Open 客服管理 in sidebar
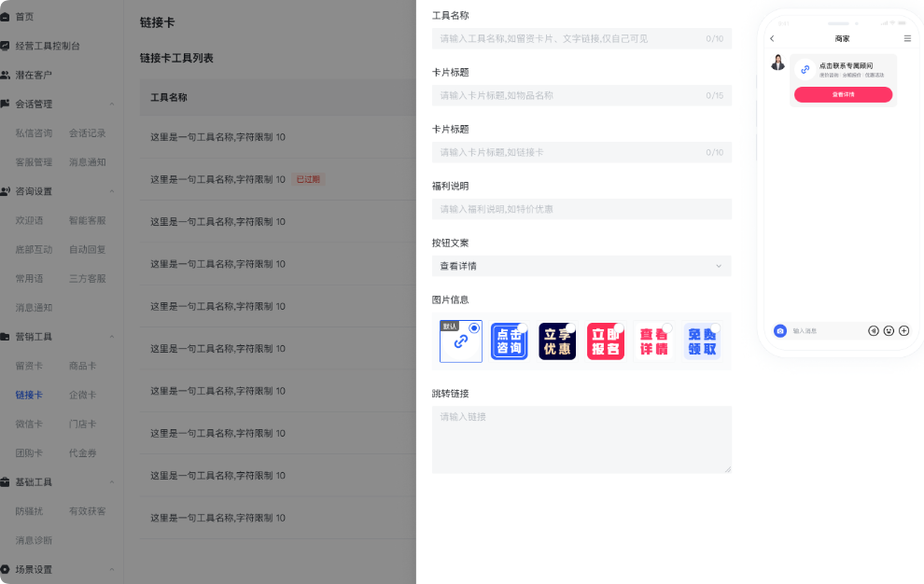 34,162
